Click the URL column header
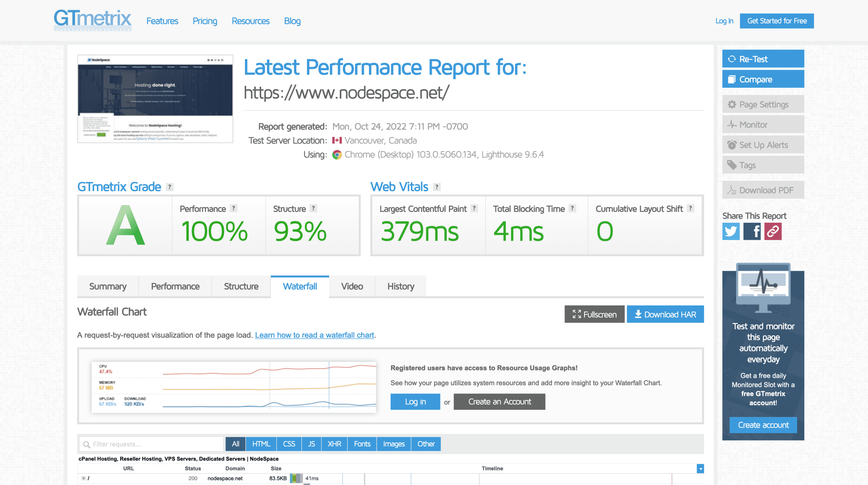 [129, 469]
